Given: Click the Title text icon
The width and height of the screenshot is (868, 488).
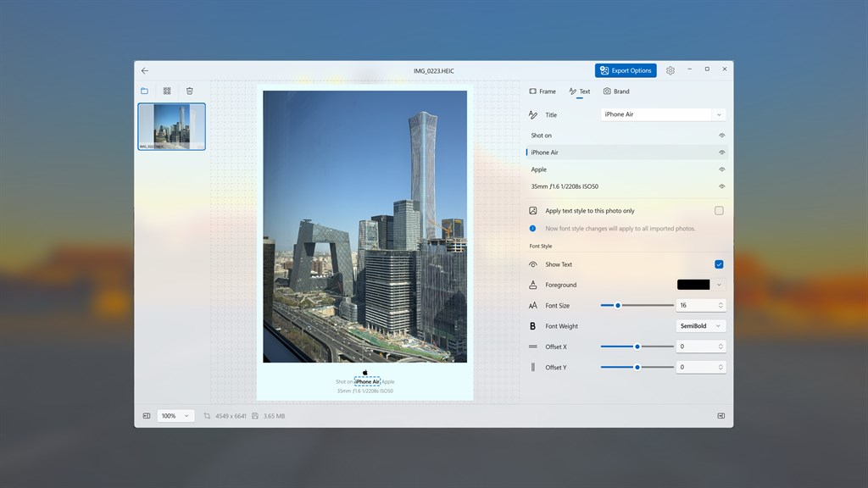Looking at the screenshot, I should [533, 114].
